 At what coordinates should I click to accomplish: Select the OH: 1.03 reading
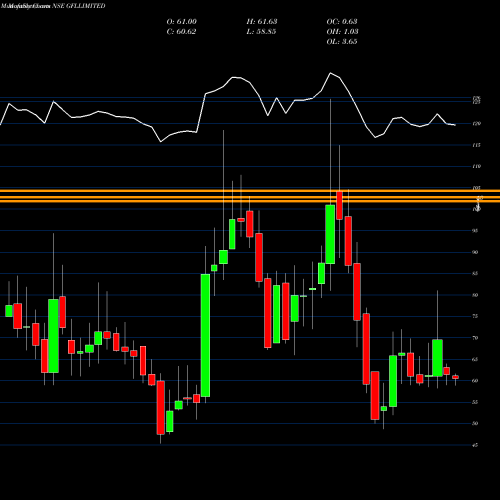tap(342, 32)
